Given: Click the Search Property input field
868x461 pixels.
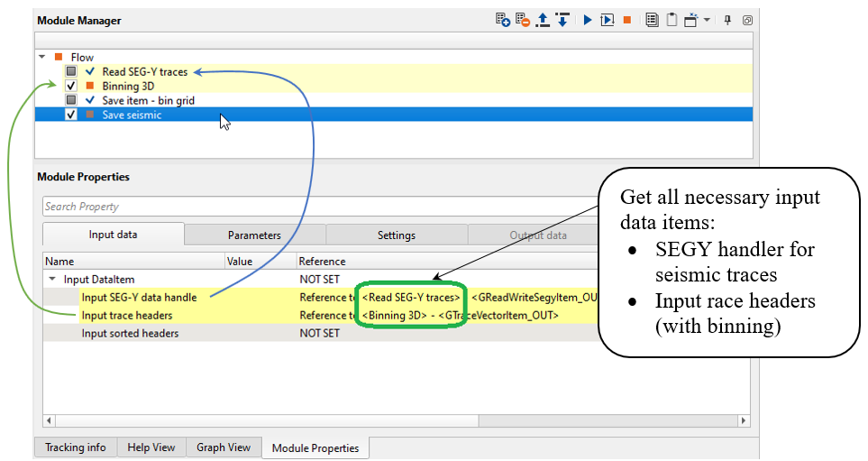Looking at the screenshot, I should tap(315, 207).
